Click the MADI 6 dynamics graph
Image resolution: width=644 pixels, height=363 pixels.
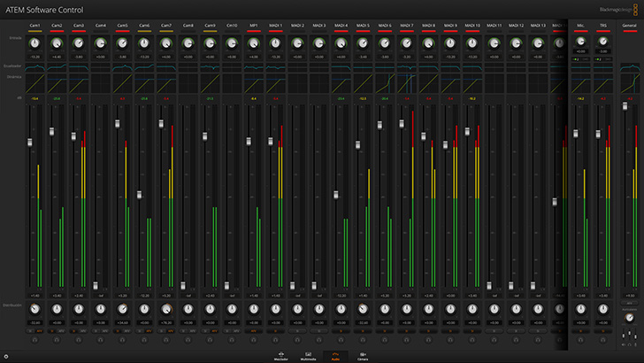(385, 82)
